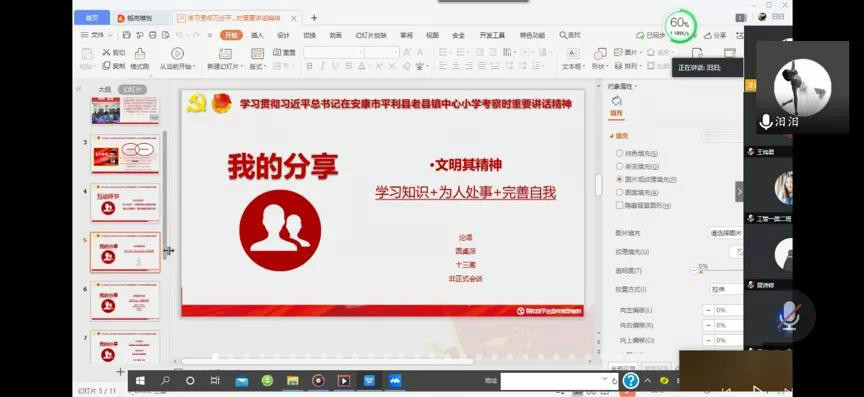The height and width of the screenshot is (397, 864).
Task: Tick the 隐藏背景图形 hide background checkbox
Action: tap(619, 205)
